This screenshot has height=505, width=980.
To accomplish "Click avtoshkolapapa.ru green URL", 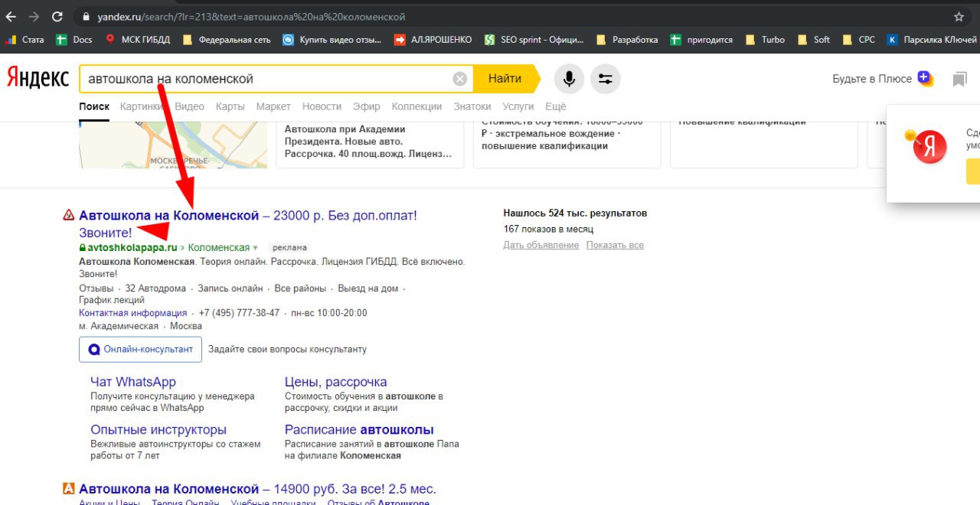I will [132, 247].
